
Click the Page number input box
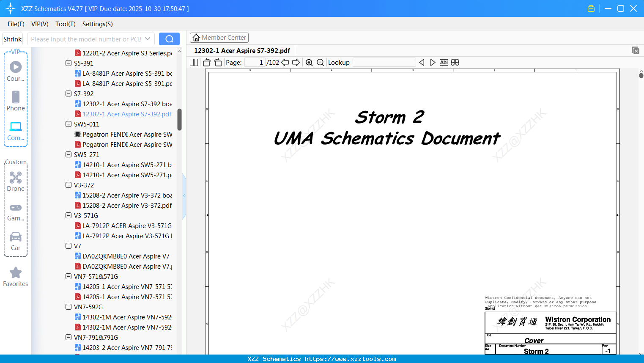pos(255,63)
